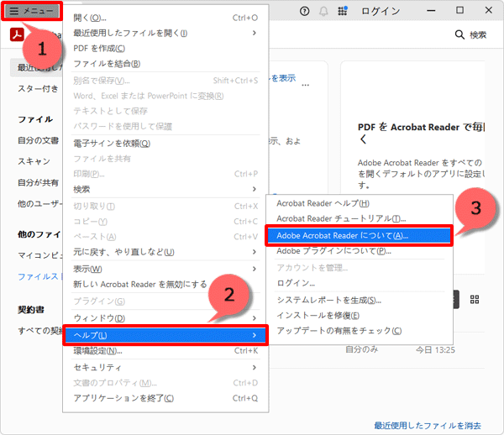
Task: Select スター付き in the sidebar
Action: pyautogui.click(x=38, y=89)
